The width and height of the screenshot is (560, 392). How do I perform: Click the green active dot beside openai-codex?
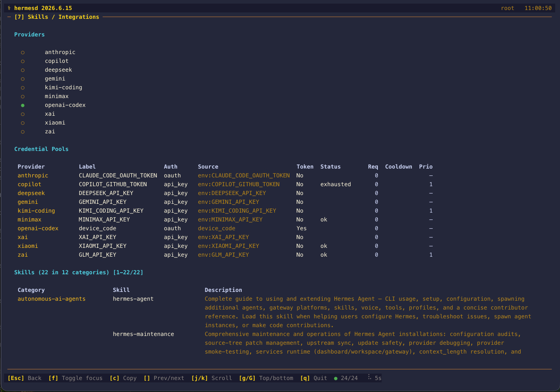click(x=23, y=105)
